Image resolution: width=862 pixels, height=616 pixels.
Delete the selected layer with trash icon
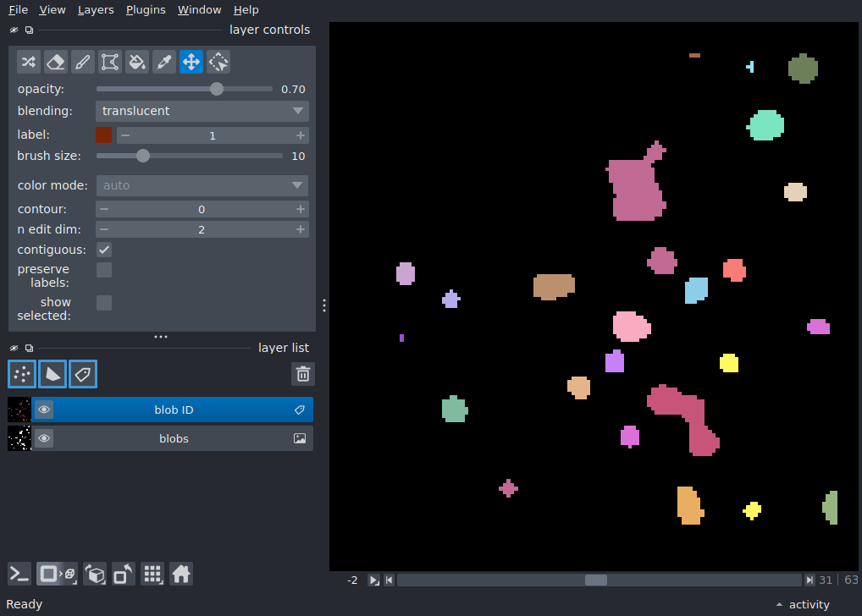[303, 374]
